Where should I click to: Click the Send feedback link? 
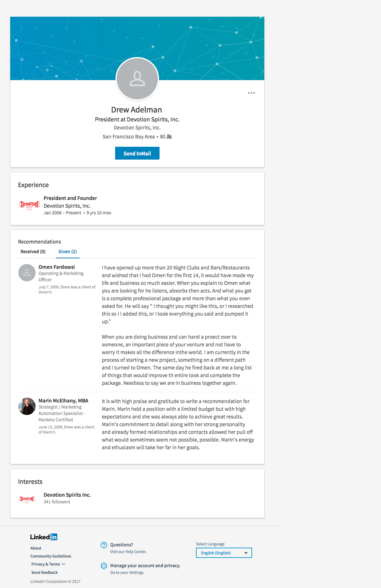point(45,573)
